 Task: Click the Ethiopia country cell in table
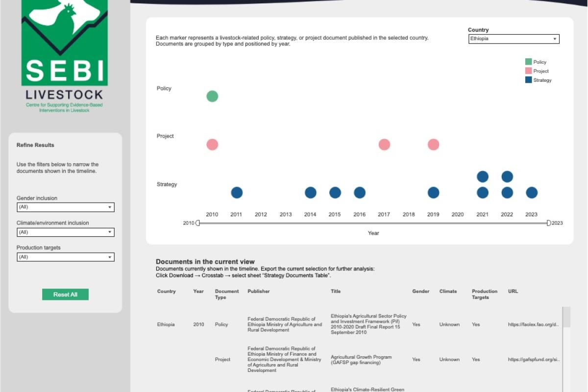click(x=166, y=324)
